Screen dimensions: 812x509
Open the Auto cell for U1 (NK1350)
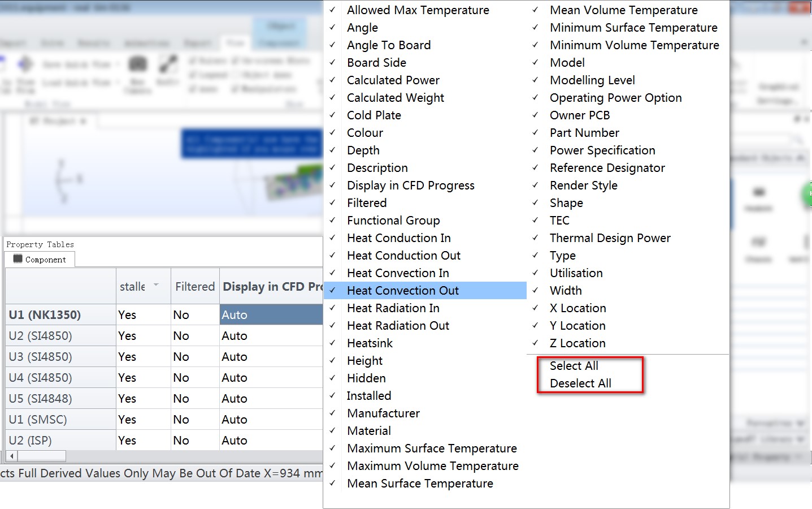click(x=270, y=315)
